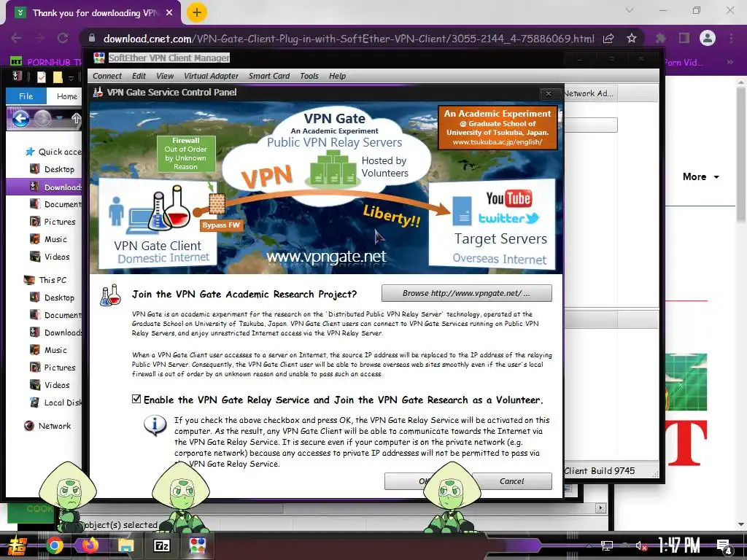Toggle Chrome side panel icon
The image size is (747, 560).
pyautogui.click(x=684, y=38)
